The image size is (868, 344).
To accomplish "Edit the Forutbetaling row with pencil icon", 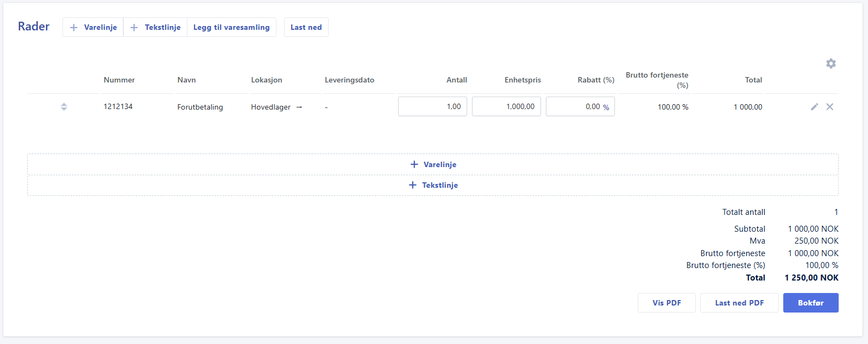I will click(x=814, y=107).
